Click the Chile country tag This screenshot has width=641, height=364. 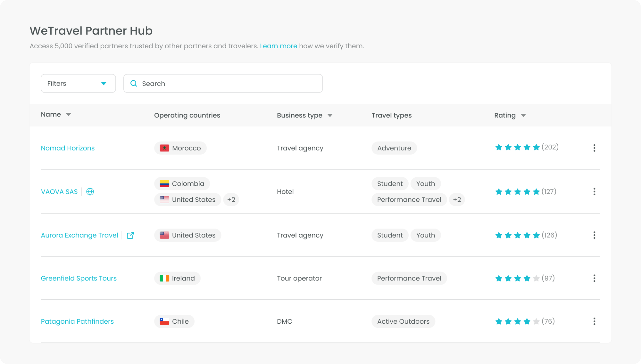174,321
